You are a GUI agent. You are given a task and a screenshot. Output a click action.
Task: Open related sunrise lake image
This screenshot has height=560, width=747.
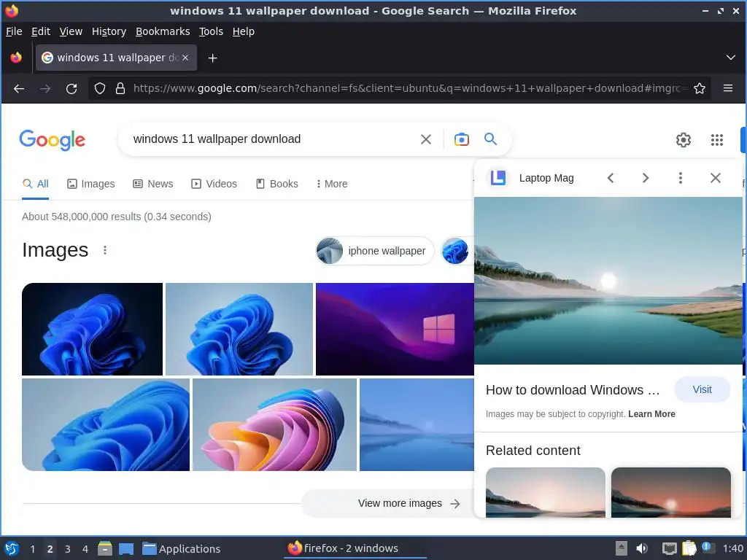[x=546, y=492]
